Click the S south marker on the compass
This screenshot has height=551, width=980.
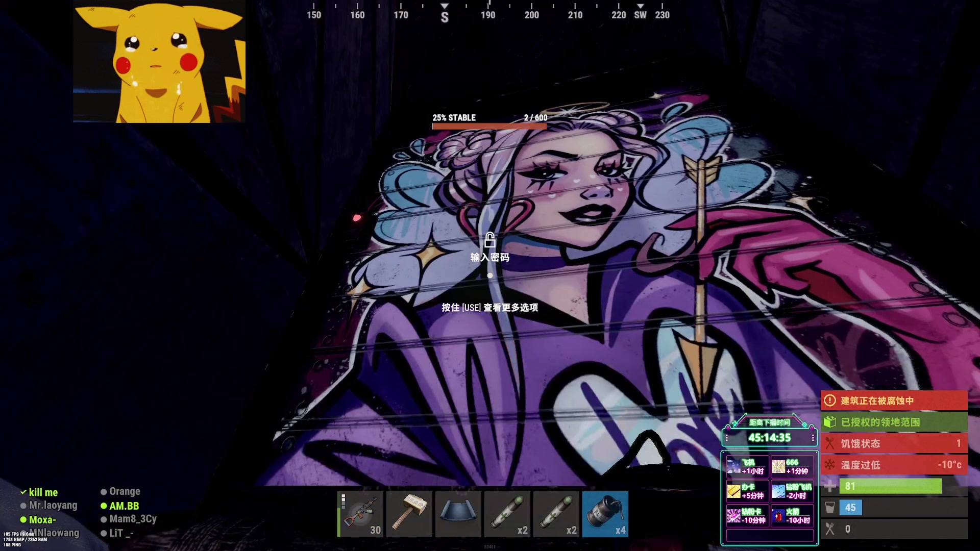[445, 17]
